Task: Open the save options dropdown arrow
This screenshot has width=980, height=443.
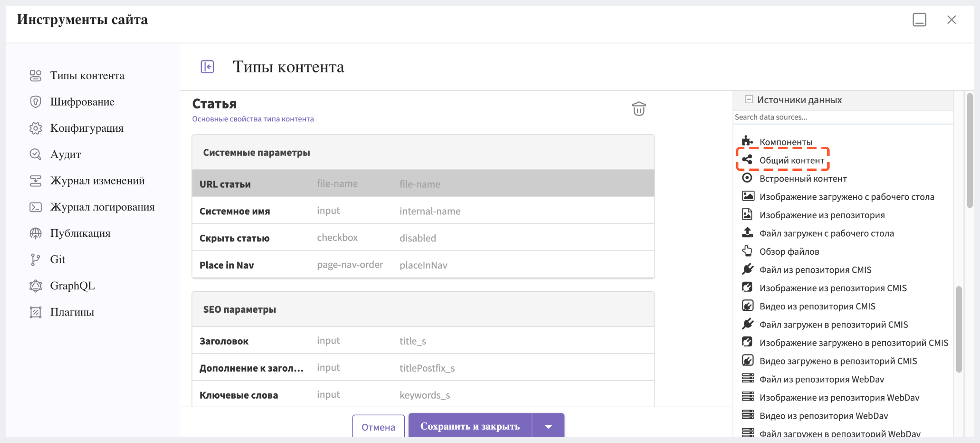Action: (x=548, y=427)
